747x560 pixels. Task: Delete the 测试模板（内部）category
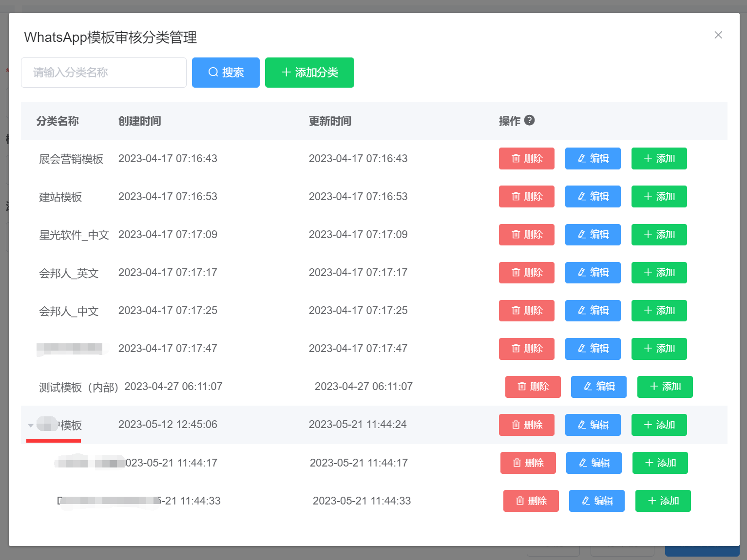(x=533, y=387)
